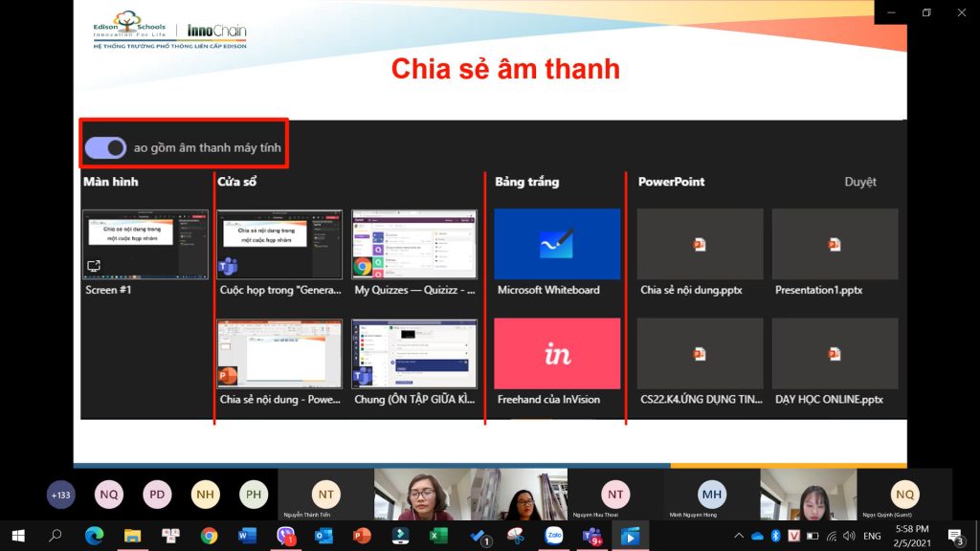Open the +133 more participants badge
Screen dimensions: 980x551
coord(61,495)
